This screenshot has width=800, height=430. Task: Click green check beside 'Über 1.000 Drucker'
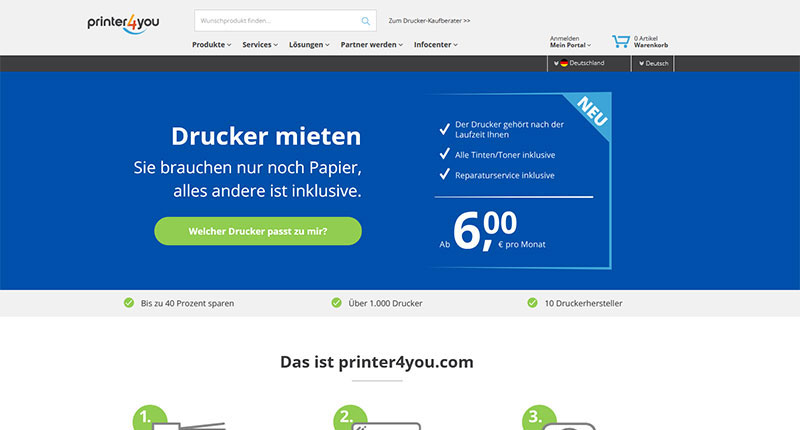337,302
